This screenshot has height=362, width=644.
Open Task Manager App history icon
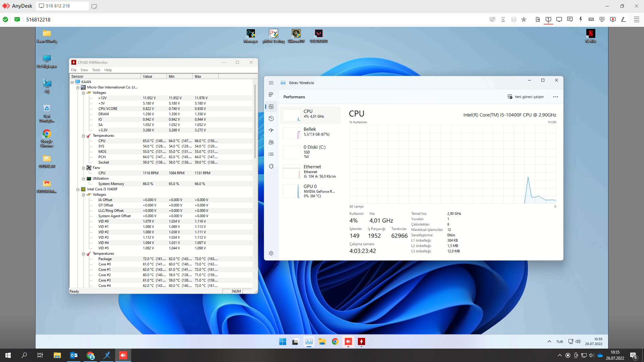click(x=271, y=119)
